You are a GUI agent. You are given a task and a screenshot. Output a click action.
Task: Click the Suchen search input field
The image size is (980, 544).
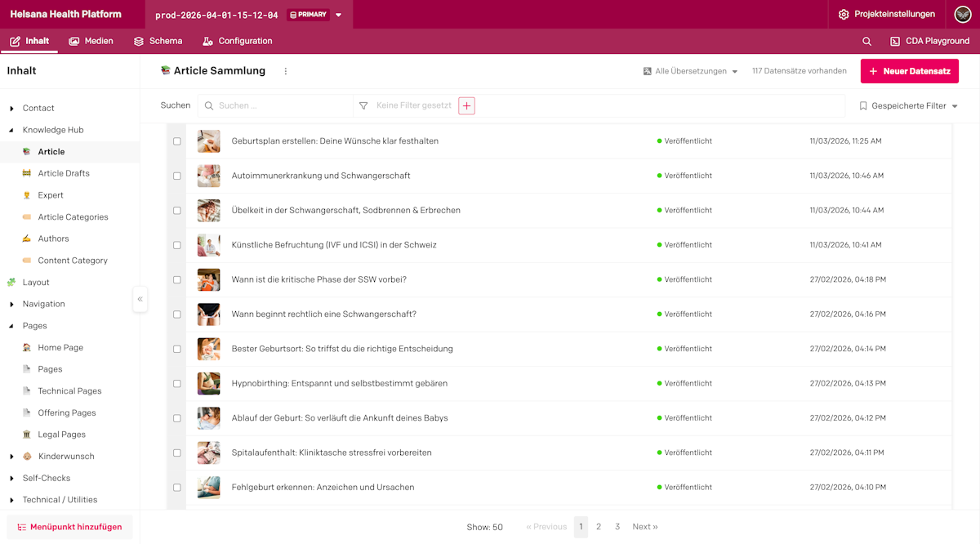coord(275,105)
